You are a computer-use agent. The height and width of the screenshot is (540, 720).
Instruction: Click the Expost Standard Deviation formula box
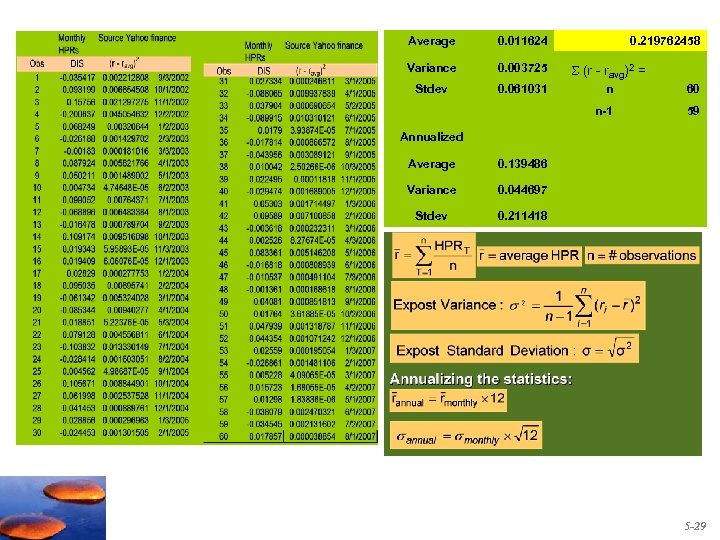tap(514, 350)
